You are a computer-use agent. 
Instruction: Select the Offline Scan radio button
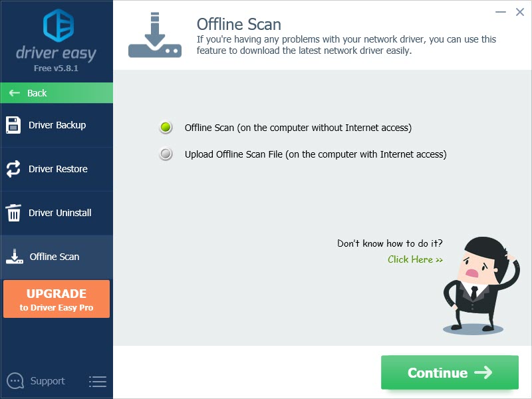coord(166,128)
